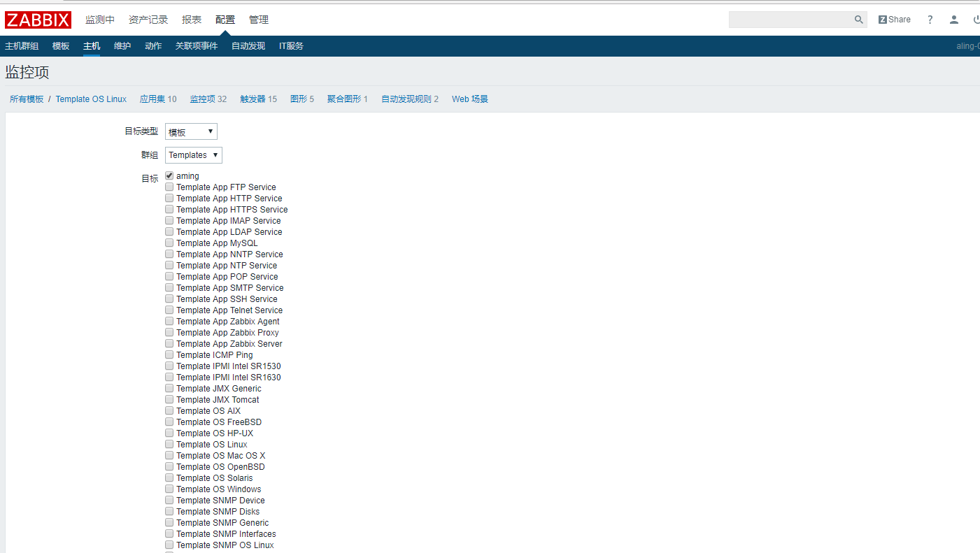
Task: Open the 监测中 top menu
Action: pos(100,20)
